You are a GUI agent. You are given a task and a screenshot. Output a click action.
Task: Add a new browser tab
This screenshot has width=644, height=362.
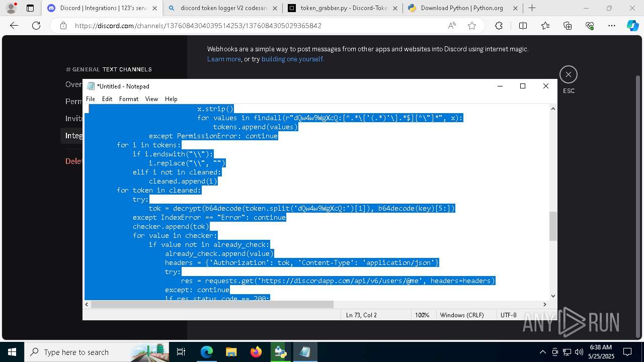click(x=532, y=8)
